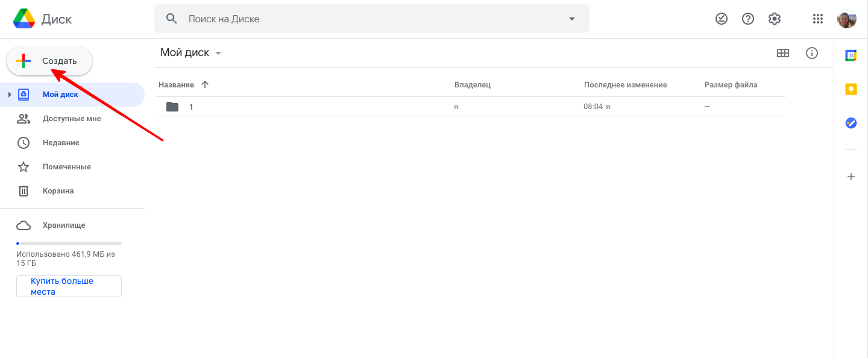Reverse sort direction arrow next to Название

205,85
